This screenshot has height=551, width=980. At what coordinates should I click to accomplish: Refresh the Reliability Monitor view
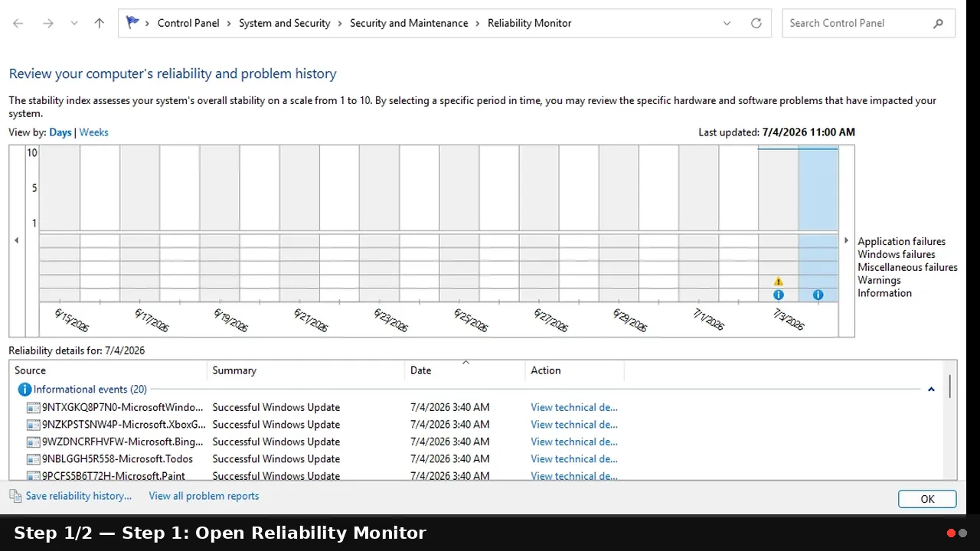tap(756, 23)
